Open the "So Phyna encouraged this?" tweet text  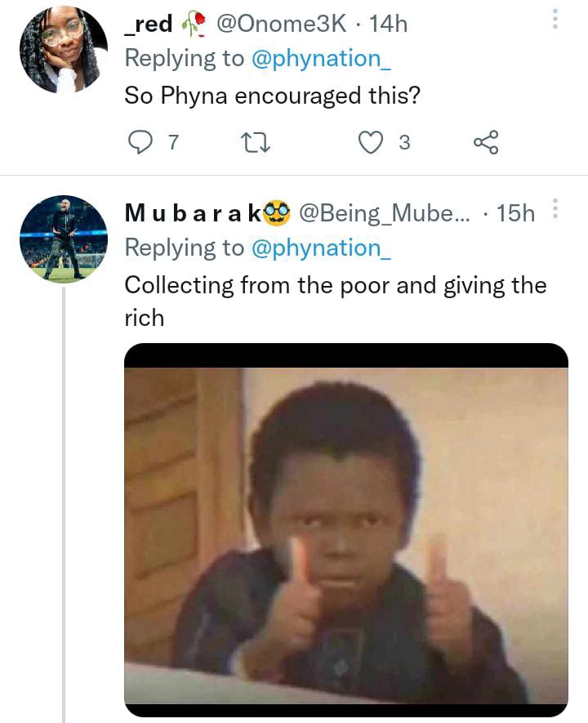pos(272,96)
